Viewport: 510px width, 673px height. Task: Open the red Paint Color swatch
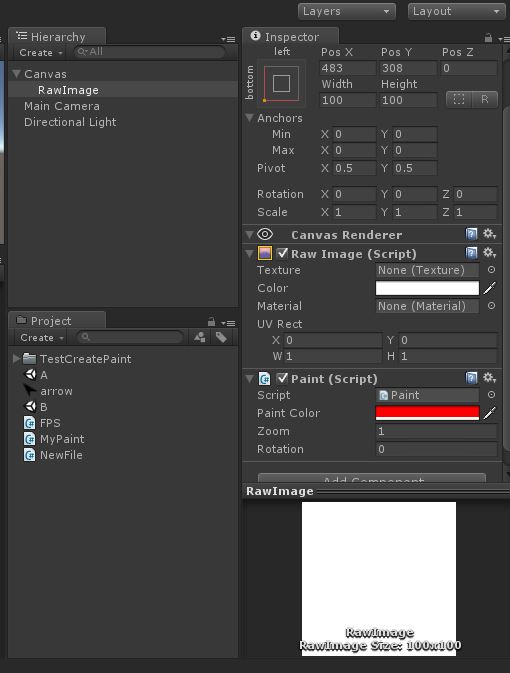pos(427,413)
